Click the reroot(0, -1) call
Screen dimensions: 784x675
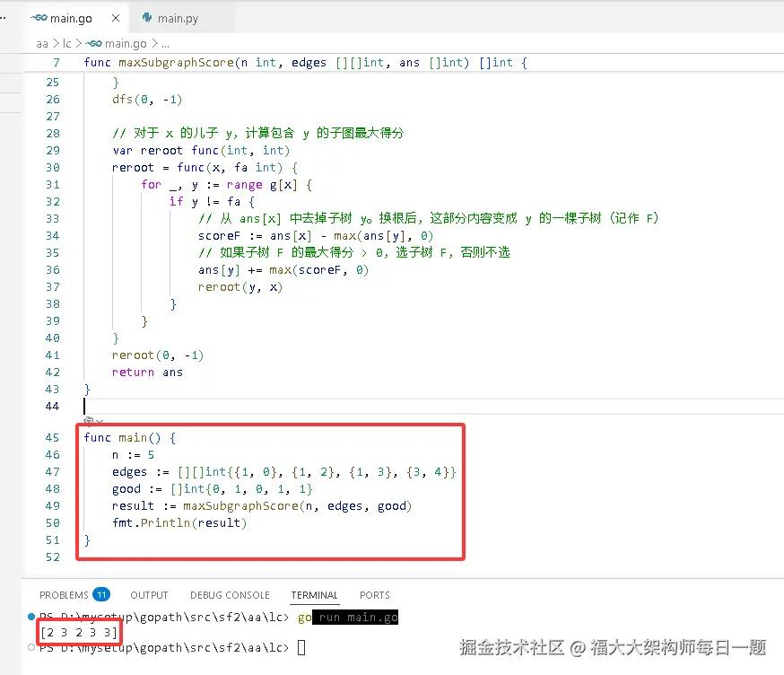click(x=158, y=355)
